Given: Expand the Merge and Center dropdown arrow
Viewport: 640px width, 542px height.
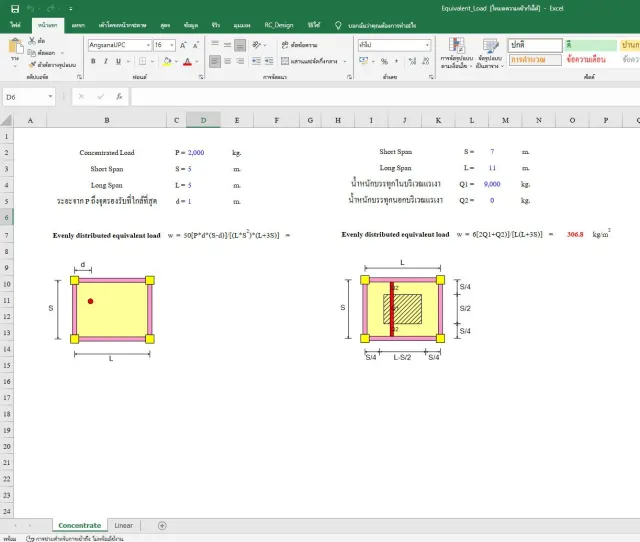Looking at the screenshot, I should [x=345, y=62].
